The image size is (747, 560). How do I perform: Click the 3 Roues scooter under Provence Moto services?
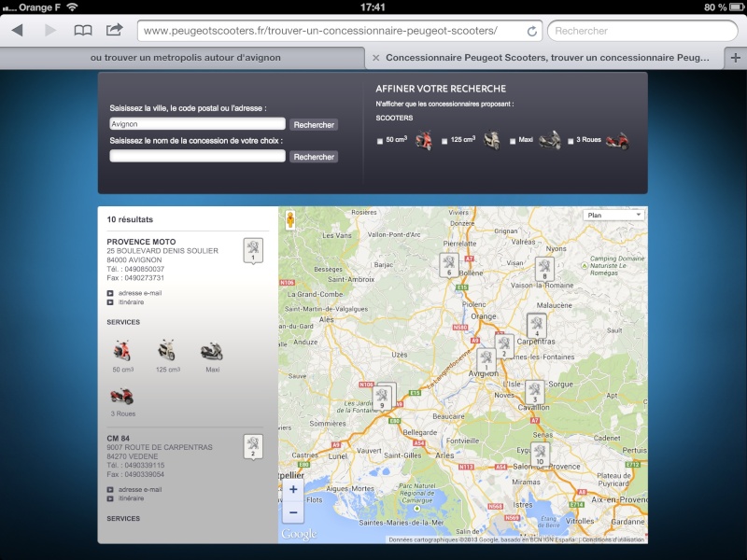pos(122,396)
